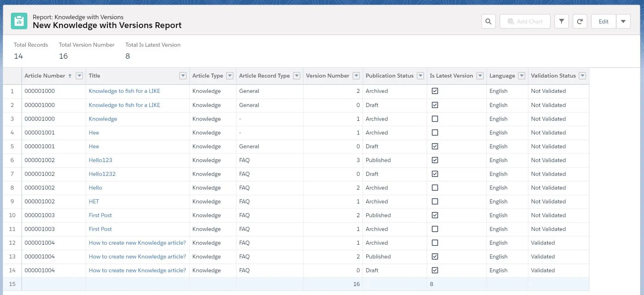Click the search magnifier icon in report header
The width and height of the screenshot is (644, 295).
pos(488,21)
